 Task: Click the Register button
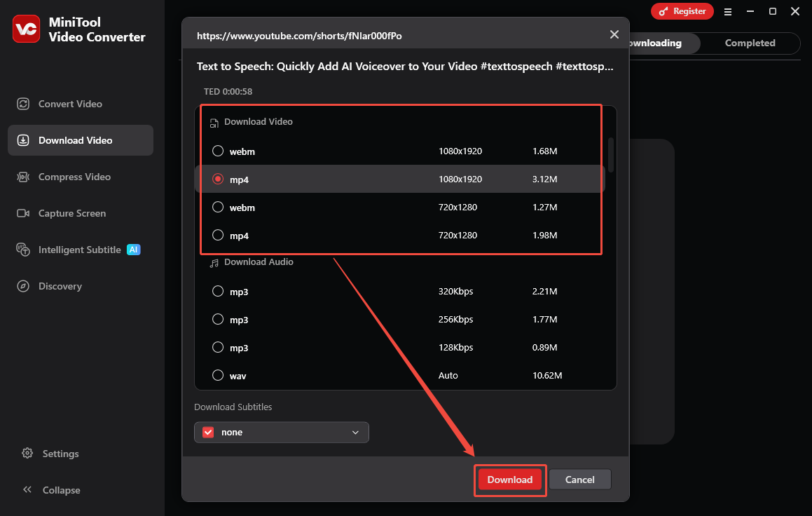[x=682, y=11]
